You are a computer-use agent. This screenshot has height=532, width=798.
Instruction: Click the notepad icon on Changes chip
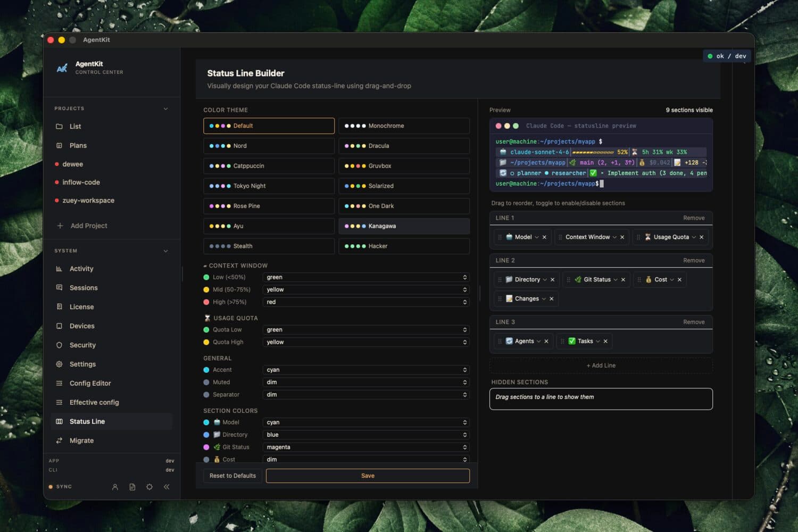[509, 298]
